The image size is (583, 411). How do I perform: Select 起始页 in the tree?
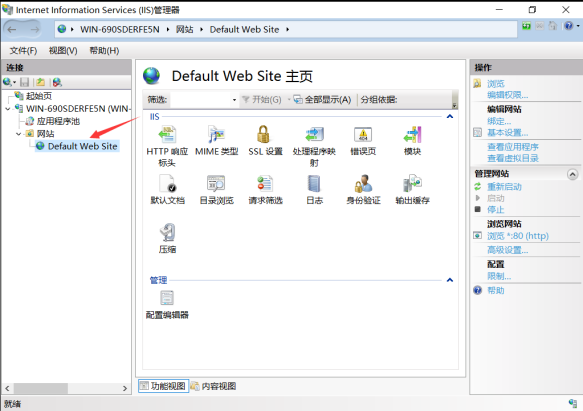tap(39, 96)
